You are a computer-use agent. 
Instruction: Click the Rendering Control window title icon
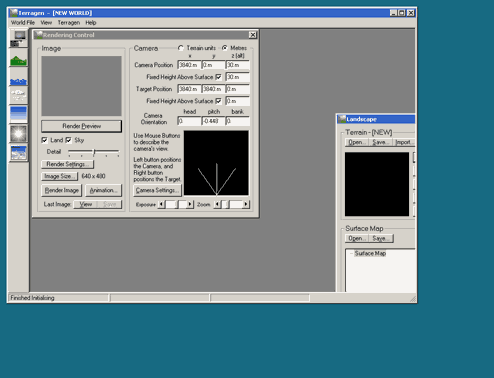point(39,35)
